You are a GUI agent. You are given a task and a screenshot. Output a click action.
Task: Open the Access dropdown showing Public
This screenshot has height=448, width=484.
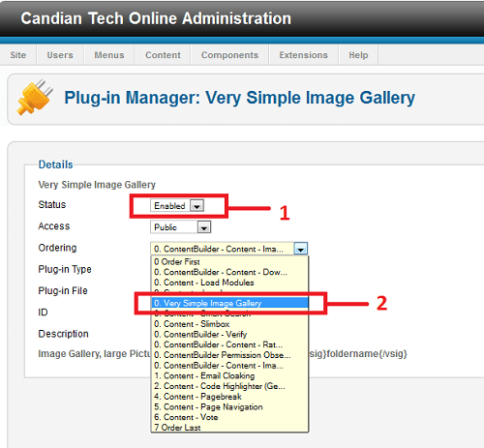click(x=181, y=227)
